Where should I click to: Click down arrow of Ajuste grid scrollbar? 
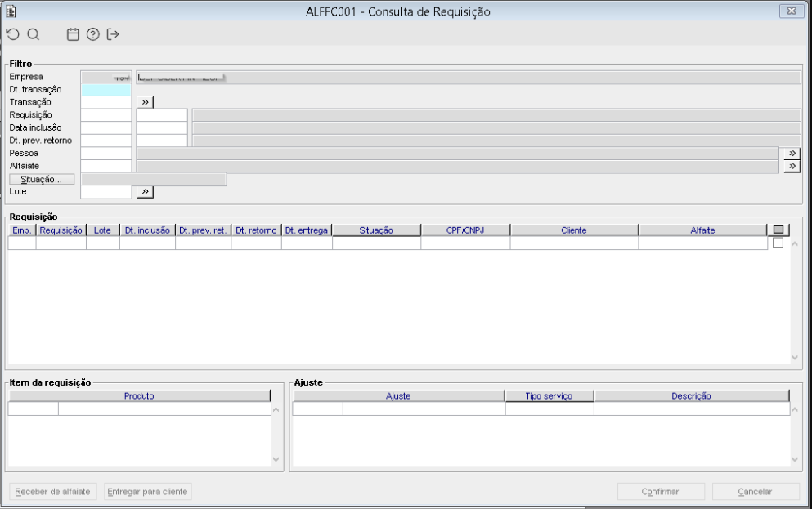[x=795, y=459]
